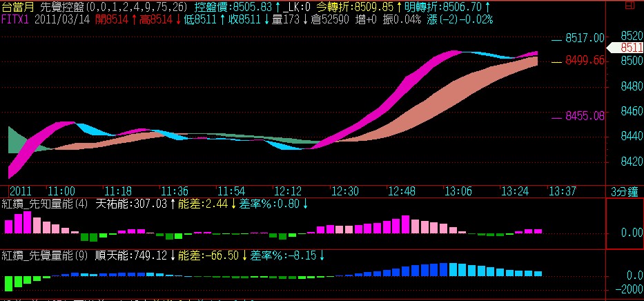
Task: Click the 8455.08 magenta level marker
Action: point(584,116)
